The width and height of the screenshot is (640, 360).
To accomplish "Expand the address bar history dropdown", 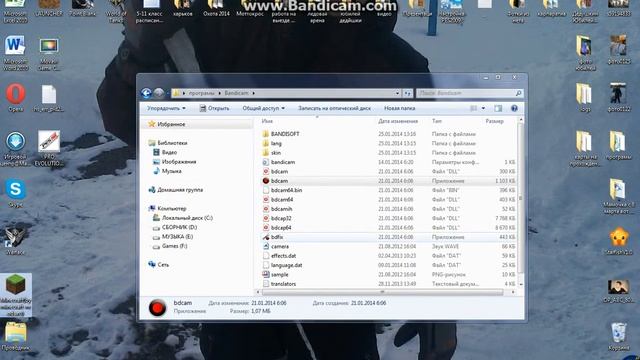I will pos(397,93).
